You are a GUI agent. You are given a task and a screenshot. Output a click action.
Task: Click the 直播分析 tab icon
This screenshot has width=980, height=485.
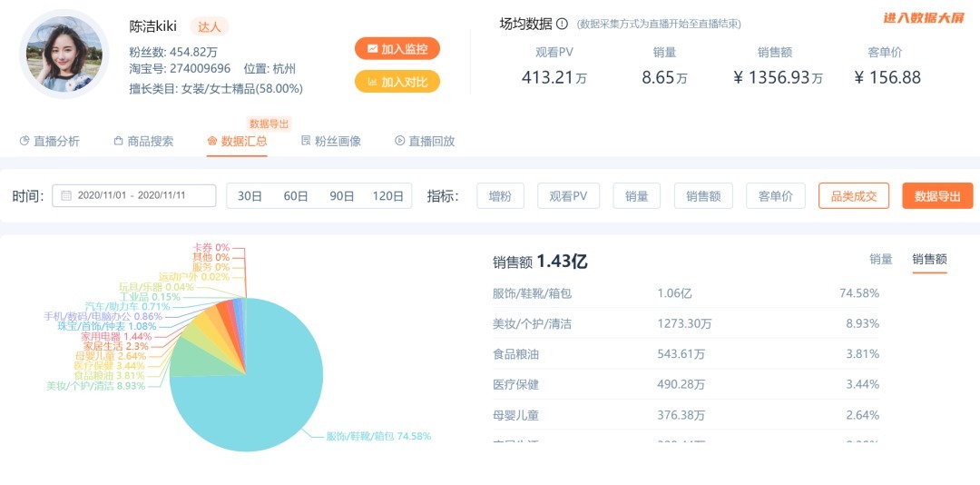(x=25, y=141)
